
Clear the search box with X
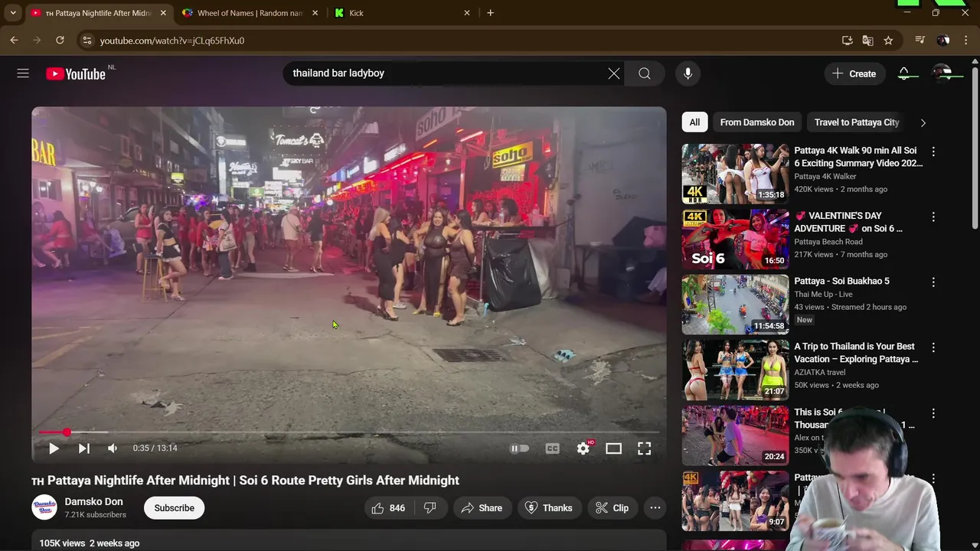pos(614,73)
